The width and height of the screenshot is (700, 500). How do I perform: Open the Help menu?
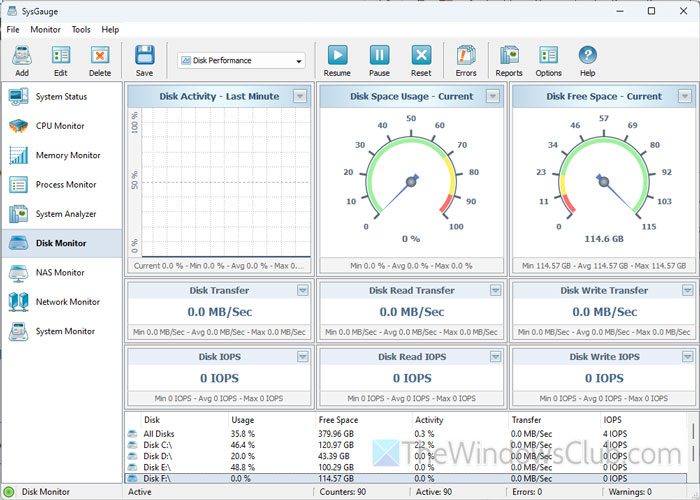[x=110, y=30]
